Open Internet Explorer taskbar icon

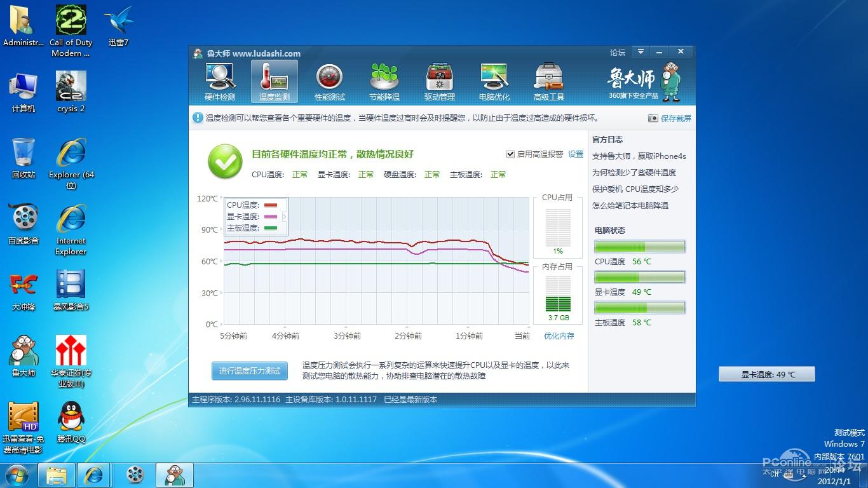[x=94, y=475]
